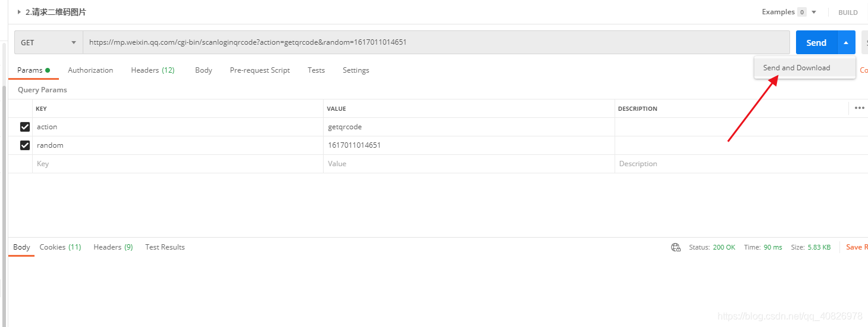Click the 'action' key cell
Screen dimensions: 868x327
tap(178, 127)
